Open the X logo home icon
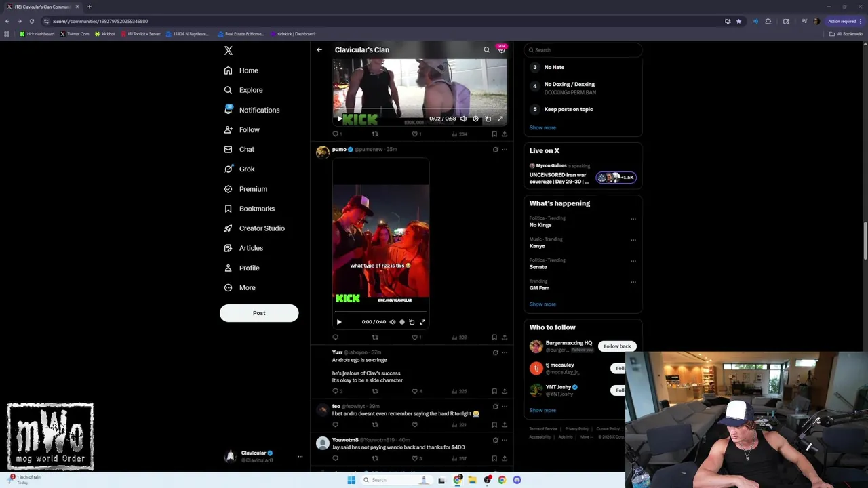 coord(229,51)
